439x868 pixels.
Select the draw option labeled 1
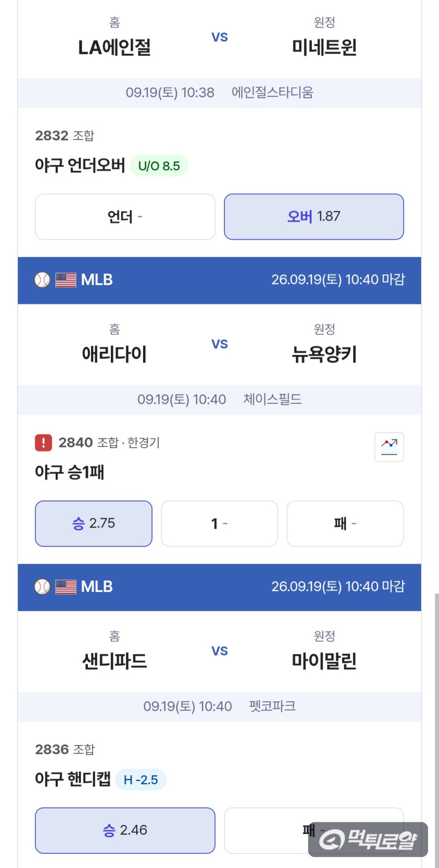[x=219, y=524]
